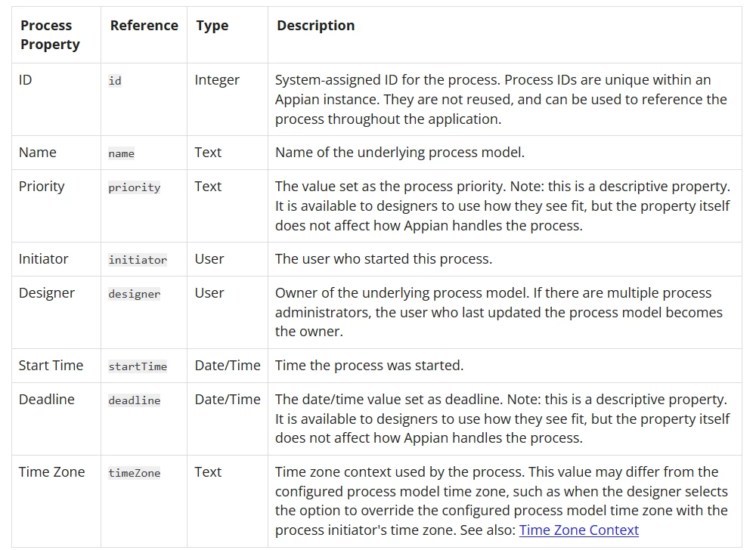Click the 'priority' reference code
756x550 pixels.
(x=135, y=187)
